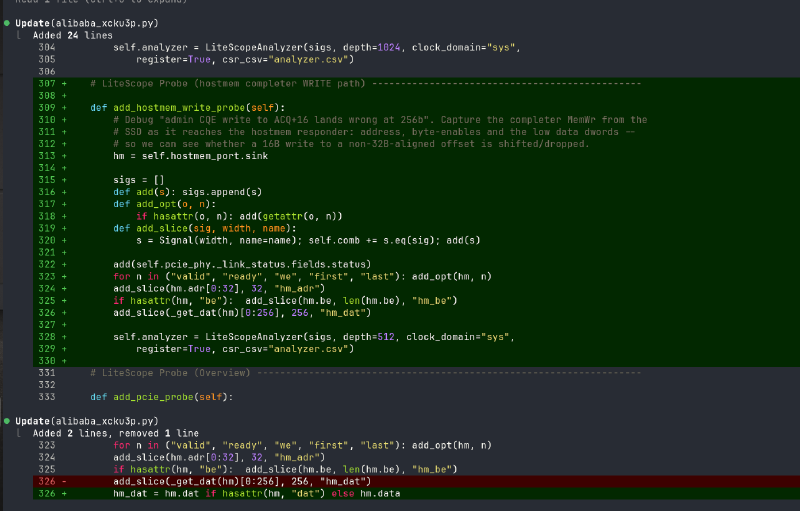Click the "def add_slice(sig, width, name):" line

205,228
